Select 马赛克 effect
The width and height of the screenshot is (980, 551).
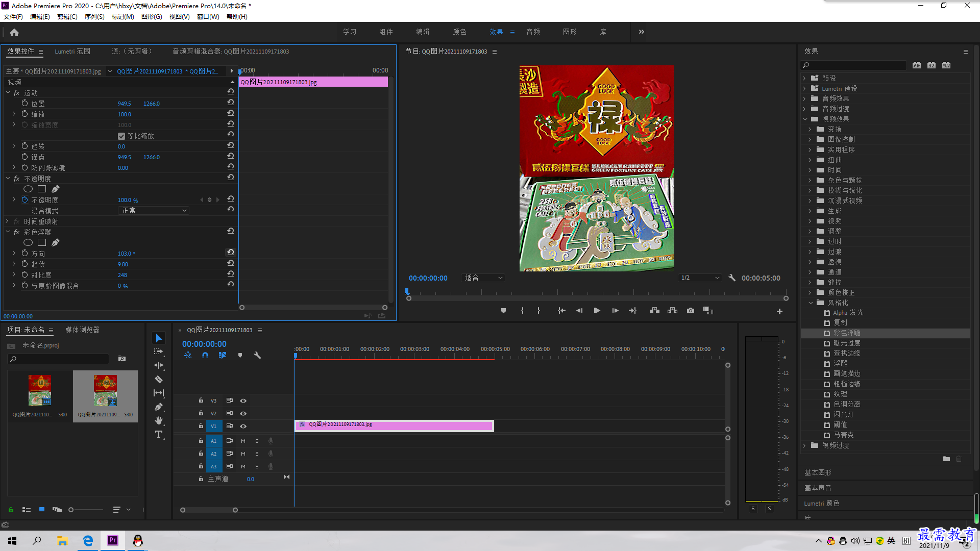click(843, 435)
